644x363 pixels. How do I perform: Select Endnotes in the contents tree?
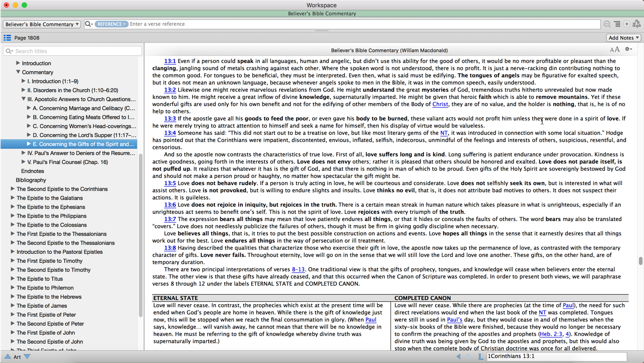click(x=32, y=171)
